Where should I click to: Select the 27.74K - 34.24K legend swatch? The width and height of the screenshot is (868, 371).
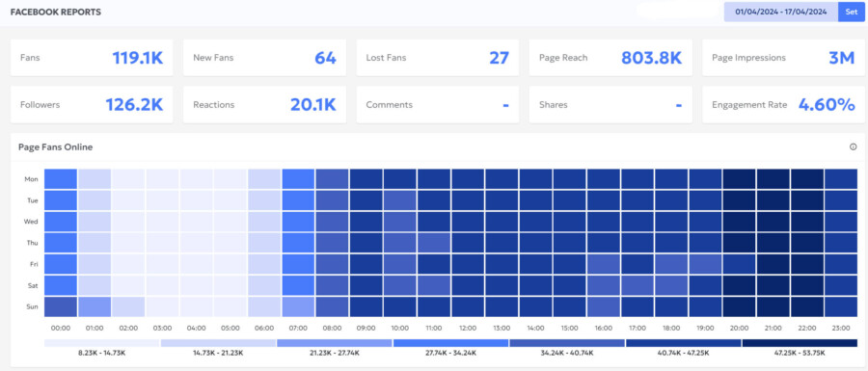coord(450,343)
